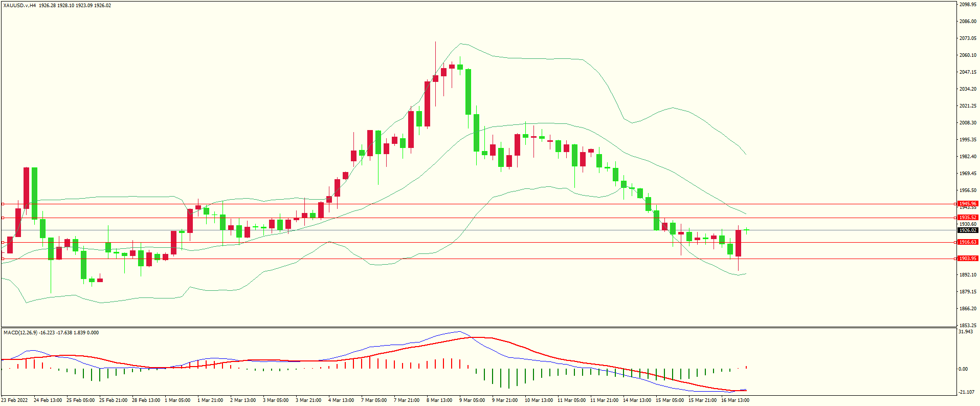980x406 pixels.
Task: Click MACD scale value 31.943
Action: point(966,332)
